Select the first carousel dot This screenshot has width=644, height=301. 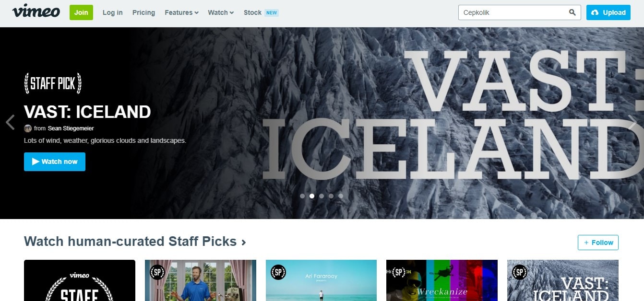click(x=302, y=196)
